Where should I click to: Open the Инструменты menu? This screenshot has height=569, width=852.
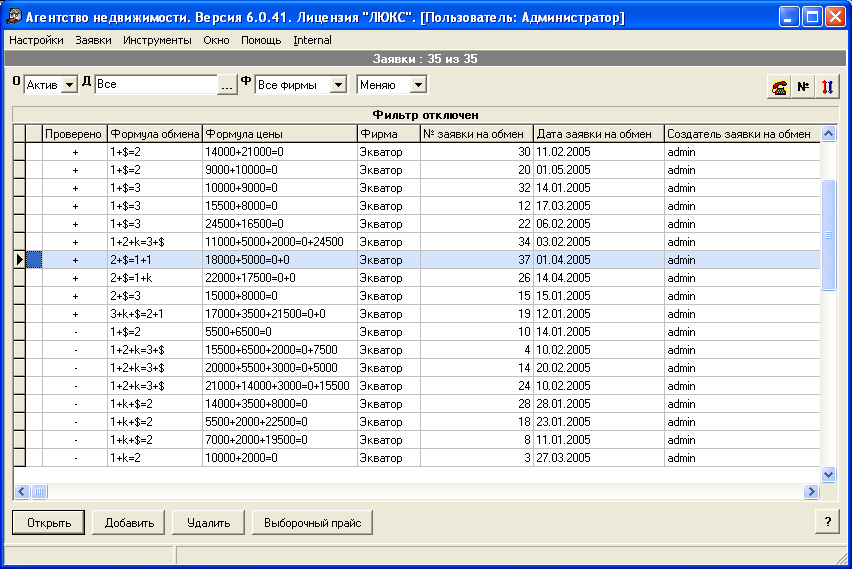[157, 40]
